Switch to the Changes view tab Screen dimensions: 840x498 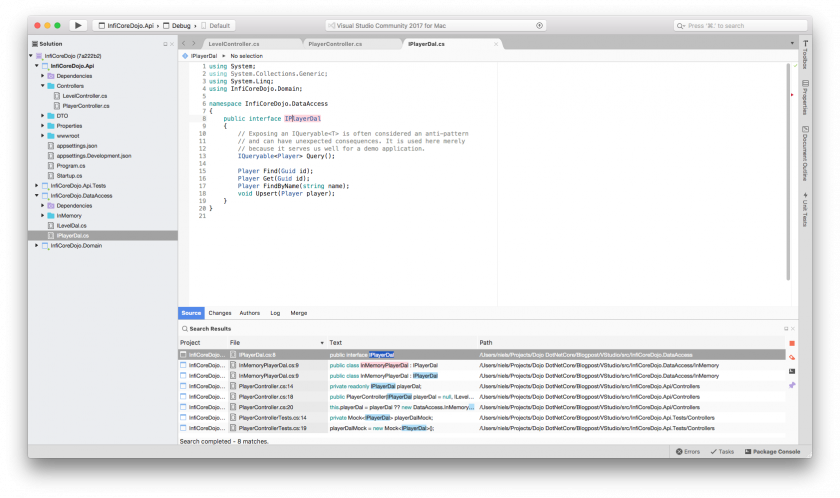click(220, 313)
